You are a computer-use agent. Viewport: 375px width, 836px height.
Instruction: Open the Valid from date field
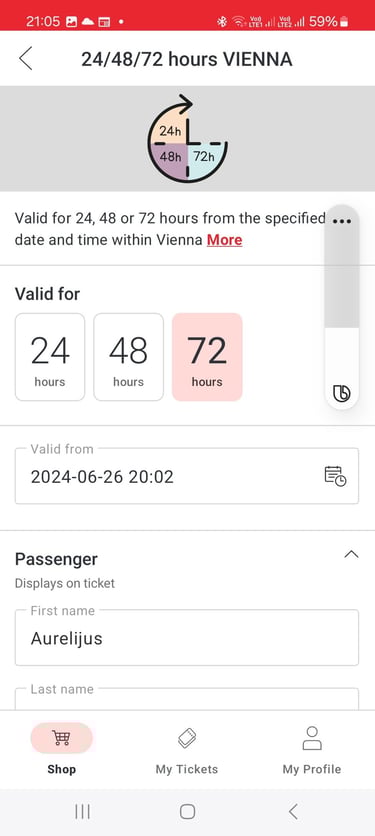[187, 476]
